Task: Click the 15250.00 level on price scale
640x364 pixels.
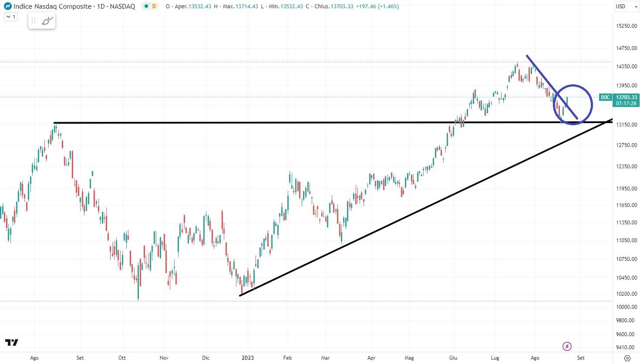Action: pos(626,26)
